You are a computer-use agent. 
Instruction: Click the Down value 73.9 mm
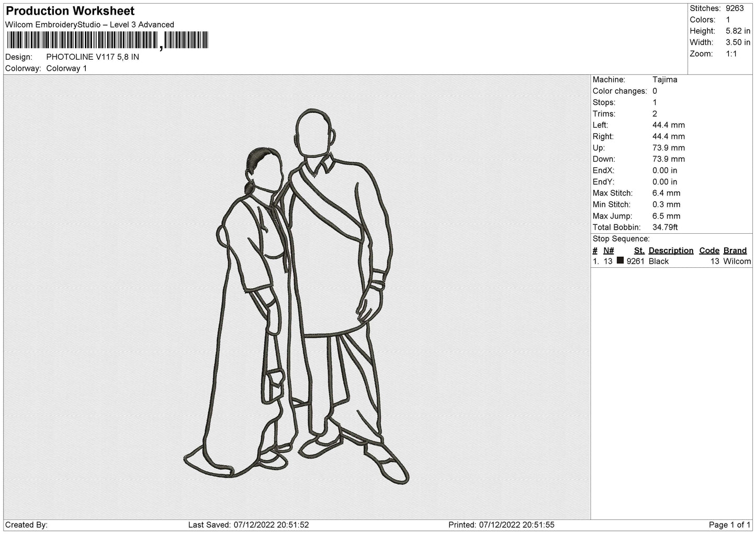click(x=669, y=159)
